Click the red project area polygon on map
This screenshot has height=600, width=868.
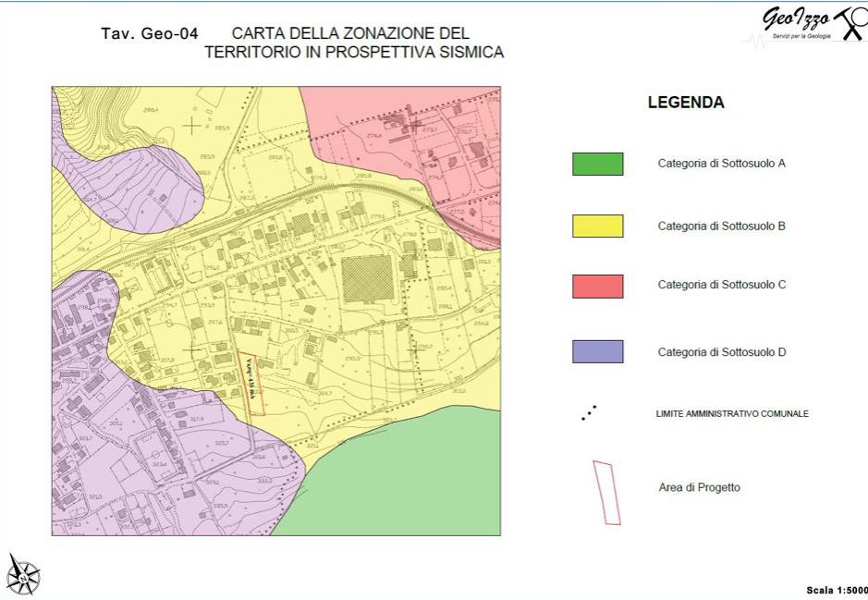coord(251,383)
